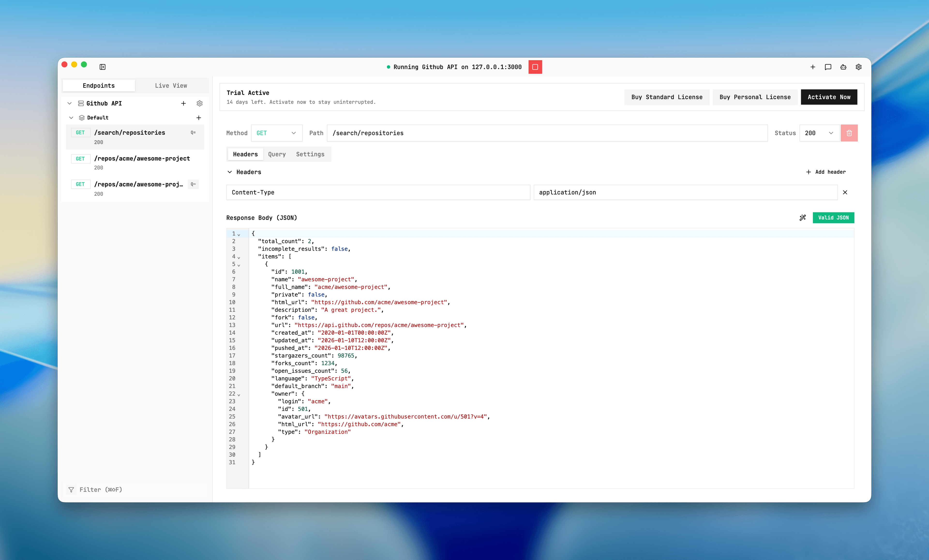Delete the endpoint using the red trash icon
Viewport: 929px width, 560px height.
click(849, 133)
